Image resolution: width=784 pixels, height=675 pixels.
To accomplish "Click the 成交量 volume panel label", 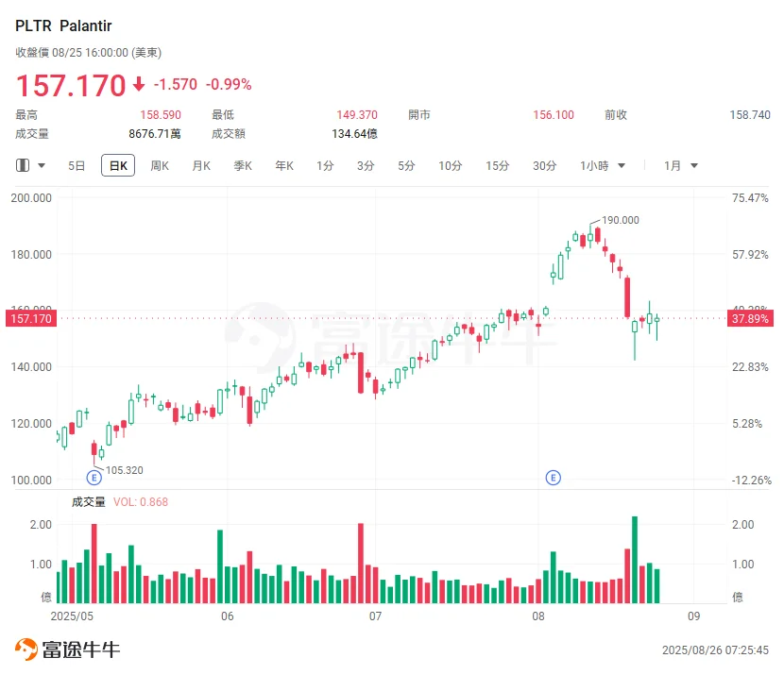I will pyautogui.click(x=89, y=502).
